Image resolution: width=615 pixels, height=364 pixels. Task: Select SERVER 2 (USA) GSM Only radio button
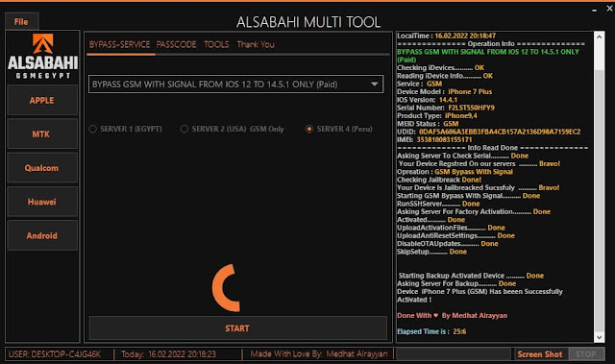(233, 129)
